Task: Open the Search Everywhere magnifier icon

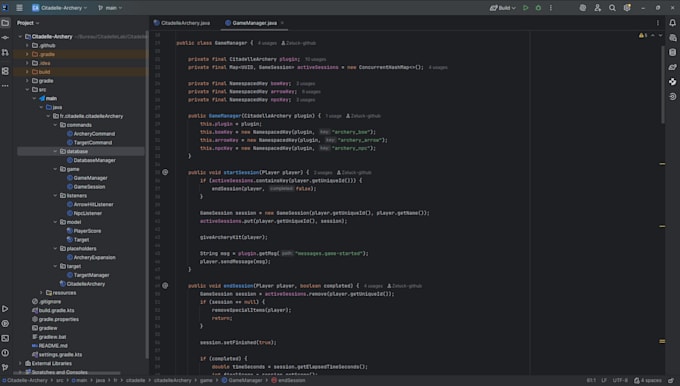Action: [612, 8]
